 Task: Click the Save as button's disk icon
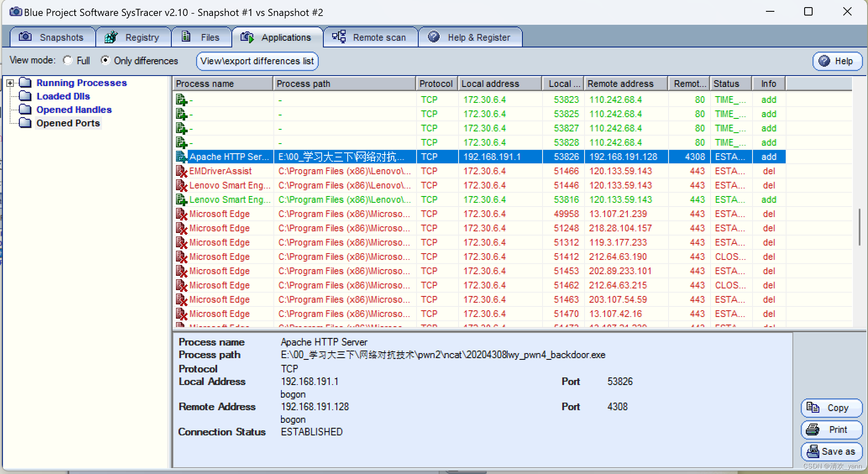pos(813,451)
